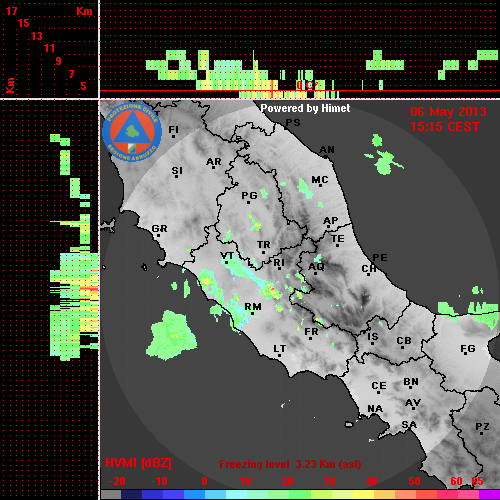Select the SA city label
The width and height of the screenshot is (500, 500).
409,425
